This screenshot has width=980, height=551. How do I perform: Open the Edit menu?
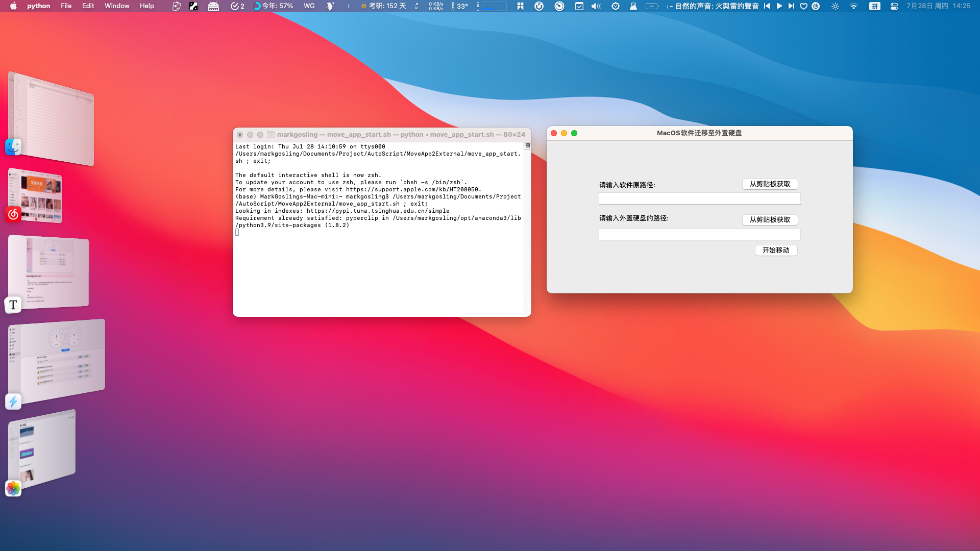(88, 6)
